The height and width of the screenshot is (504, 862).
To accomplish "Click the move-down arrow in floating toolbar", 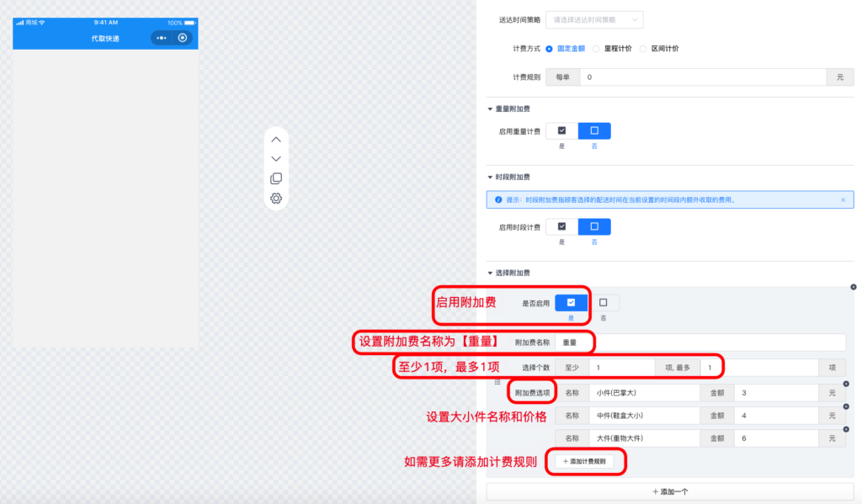I will pos(275,158).
